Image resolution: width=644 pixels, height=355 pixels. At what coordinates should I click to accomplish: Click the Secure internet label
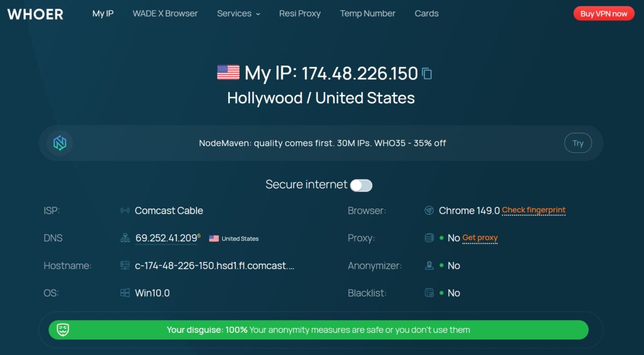pos(306,184)
